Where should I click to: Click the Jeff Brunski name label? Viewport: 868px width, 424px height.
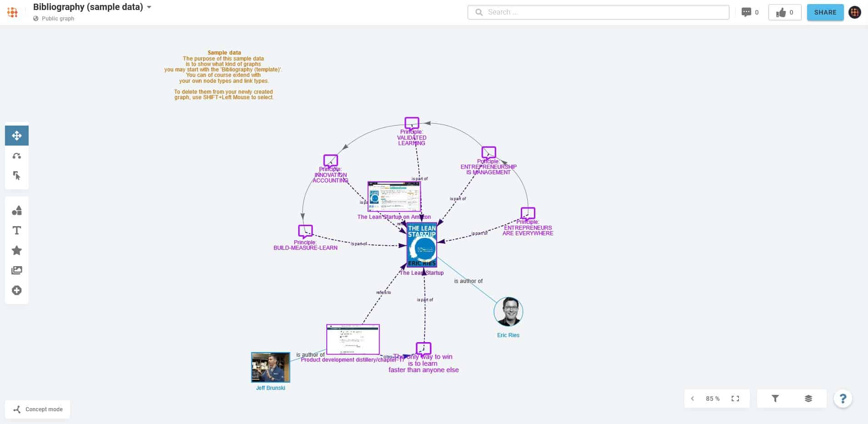pos(270,388)
